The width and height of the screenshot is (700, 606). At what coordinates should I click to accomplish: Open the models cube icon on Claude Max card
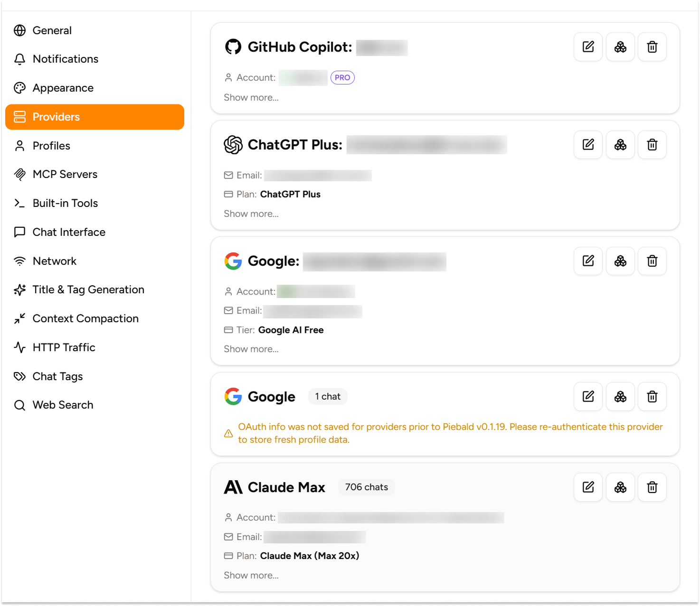[620, 487]
